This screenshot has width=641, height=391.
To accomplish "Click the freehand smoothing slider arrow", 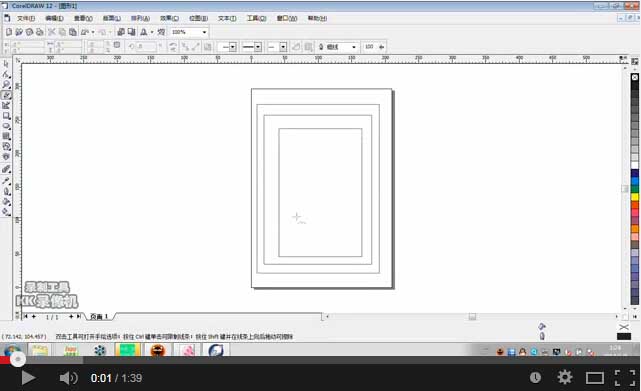I will [x=381, y=47].
